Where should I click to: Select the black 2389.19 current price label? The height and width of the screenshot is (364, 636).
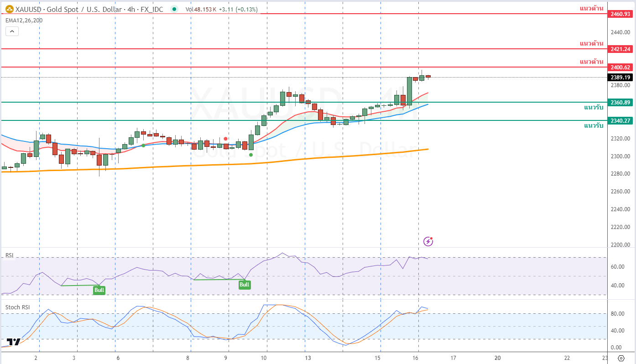coord(620,77)
